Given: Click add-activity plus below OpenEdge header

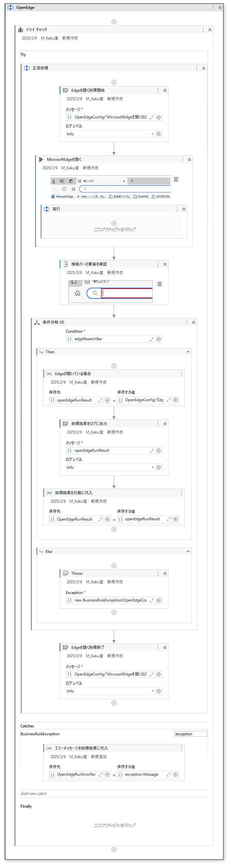Looking at the screenshot, I should (x=114, y=22).
